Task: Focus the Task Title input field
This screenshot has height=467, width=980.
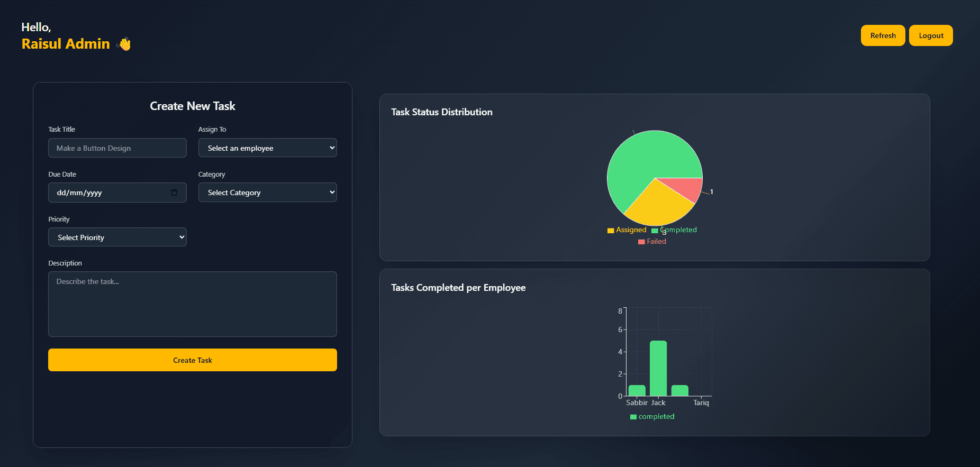Action: pyautogui.click(x=117, y=148)
